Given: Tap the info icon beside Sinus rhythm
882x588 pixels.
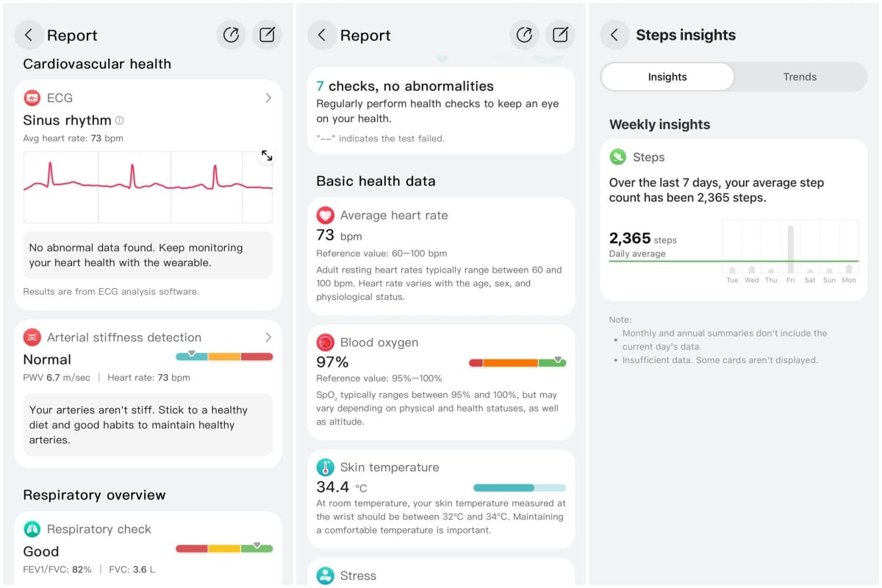Looking at the screenshot, I should [120, 121].
